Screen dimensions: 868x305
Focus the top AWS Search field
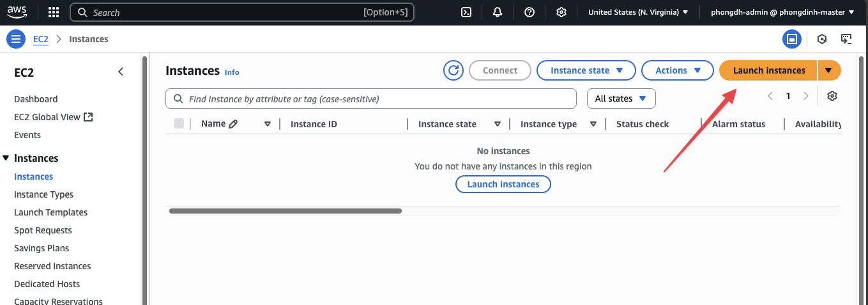click(x=241, y=12)
